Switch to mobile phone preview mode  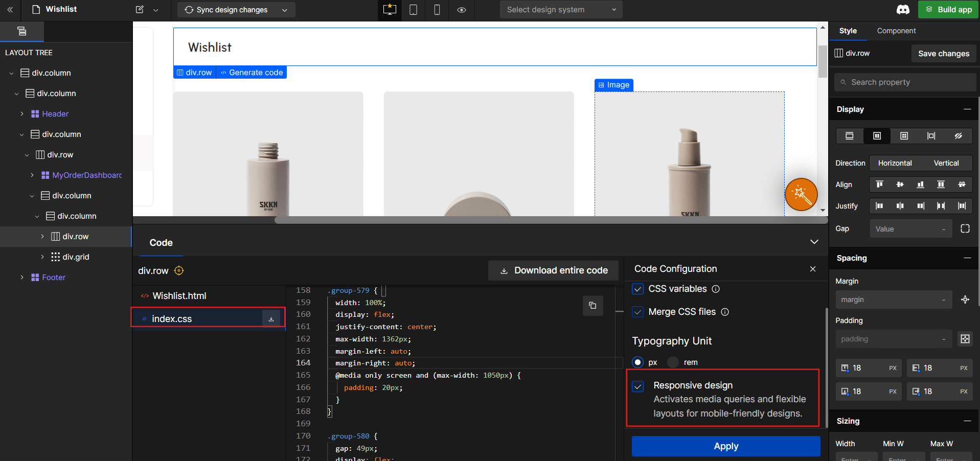437,10
